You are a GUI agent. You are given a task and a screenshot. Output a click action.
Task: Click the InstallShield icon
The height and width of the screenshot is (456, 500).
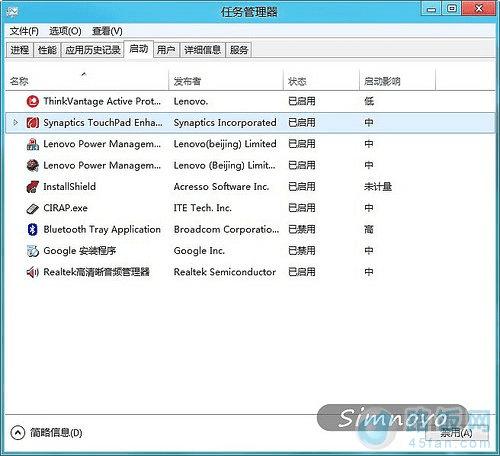[x=32, y=187]
